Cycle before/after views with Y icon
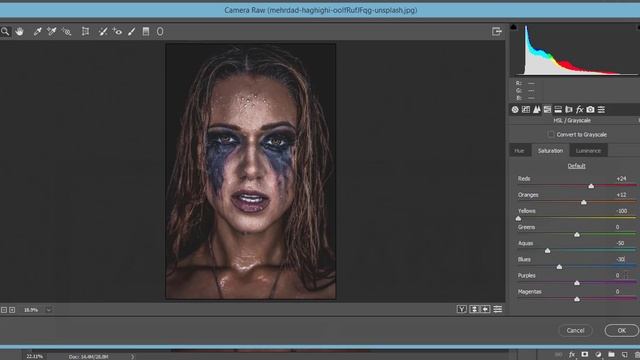 [462, 309]
